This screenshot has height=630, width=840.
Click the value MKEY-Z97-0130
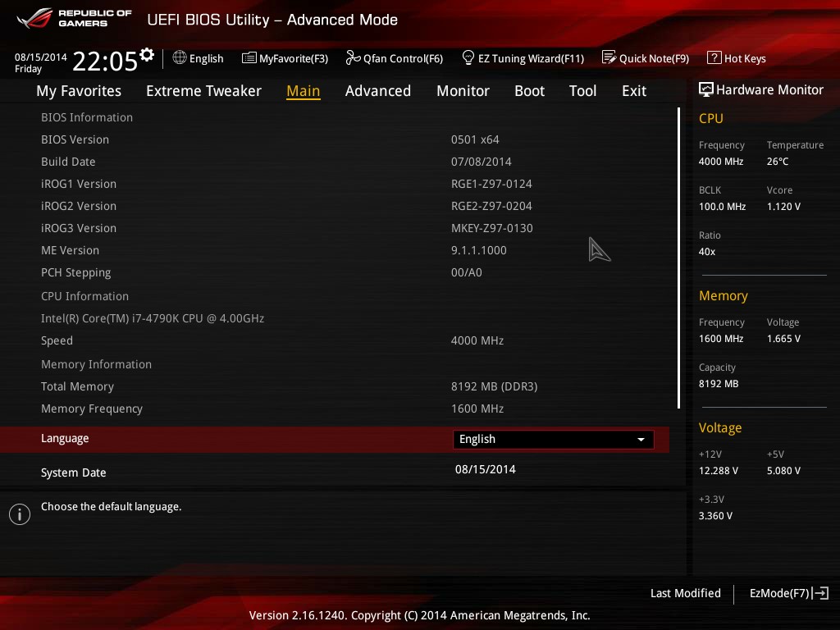click(x=492, y=228)
